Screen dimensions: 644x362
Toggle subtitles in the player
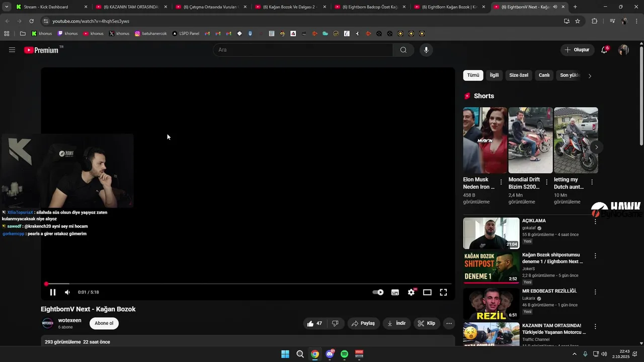[395, 292]
